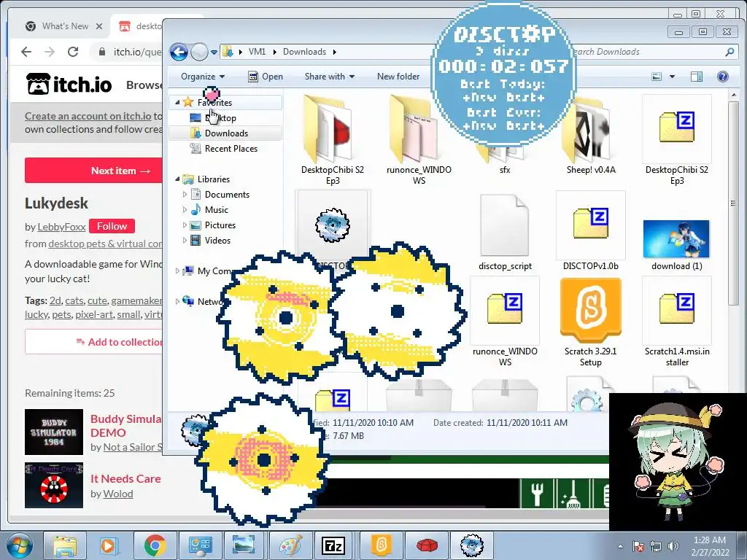Select the disctop_script file
Image resolution: width=747 pixels, height=560 pixels.
coord(505,233)
